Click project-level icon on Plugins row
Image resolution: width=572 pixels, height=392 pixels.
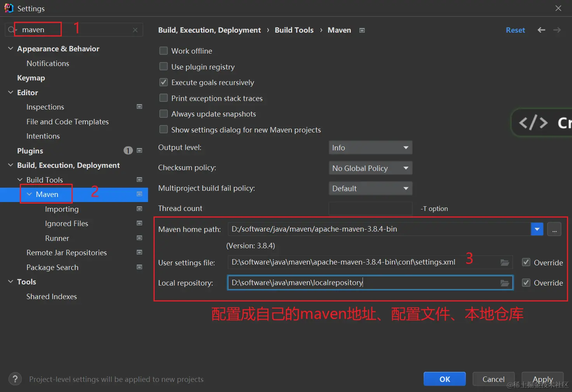[140, 150]
